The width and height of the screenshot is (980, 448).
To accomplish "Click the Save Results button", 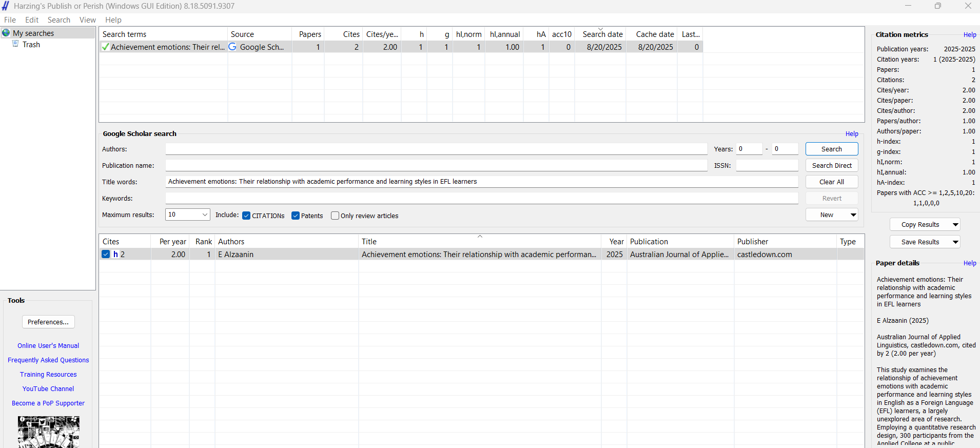I will tap(920, 242).
